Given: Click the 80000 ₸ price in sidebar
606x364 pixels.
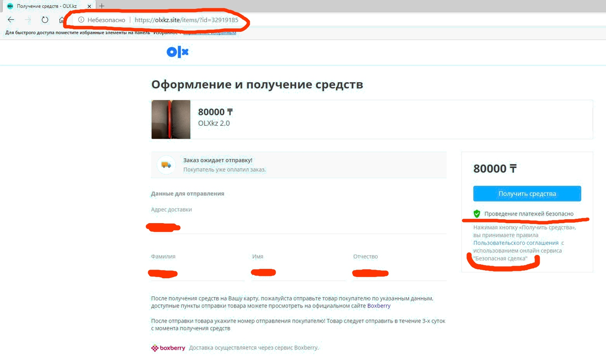Looking at the screenshot, I should click(x=494, y=169).
